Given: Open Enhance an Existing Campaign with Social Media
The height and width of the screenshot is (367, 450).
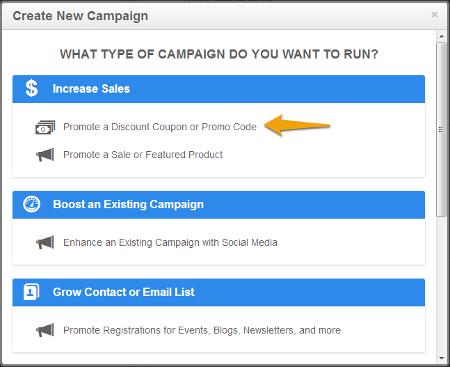Looking at the screenshot, I should [x=170, y=242].
